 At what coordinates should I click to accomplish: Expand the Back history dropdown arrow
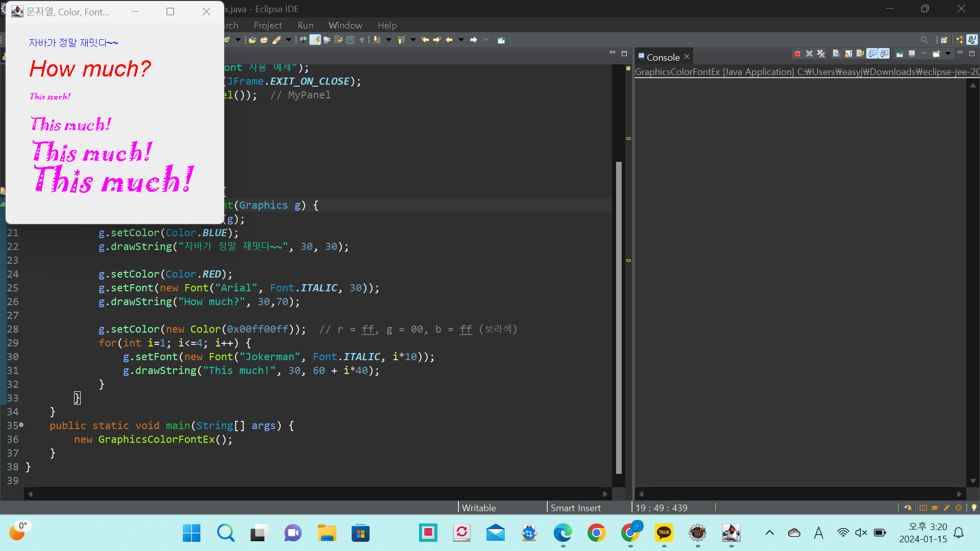(x=461, y=40)
